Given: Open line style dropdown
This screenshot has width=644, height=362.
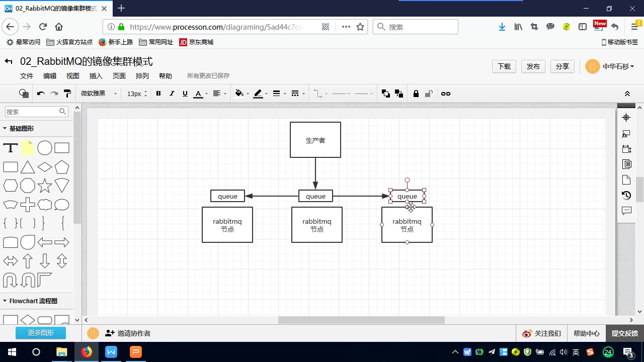Looking at the screenshot, I should pyautogui.click(x=298, y=94).
